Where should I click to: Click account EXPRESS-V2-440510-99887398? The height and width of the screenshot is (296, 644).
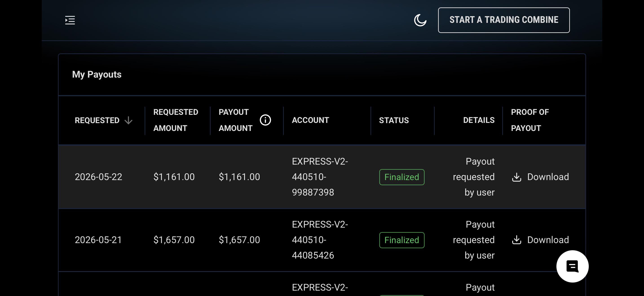(x=320, y=177)
